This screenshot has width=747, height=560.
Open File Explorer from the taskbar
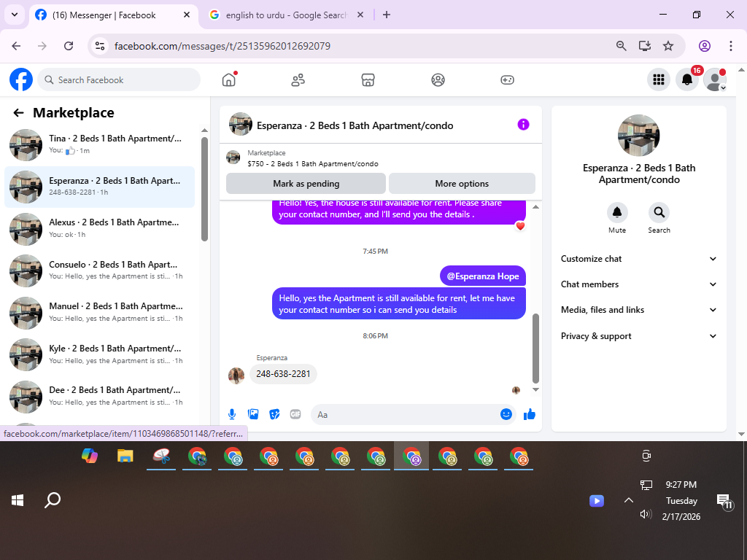click(x=125, y=456)
